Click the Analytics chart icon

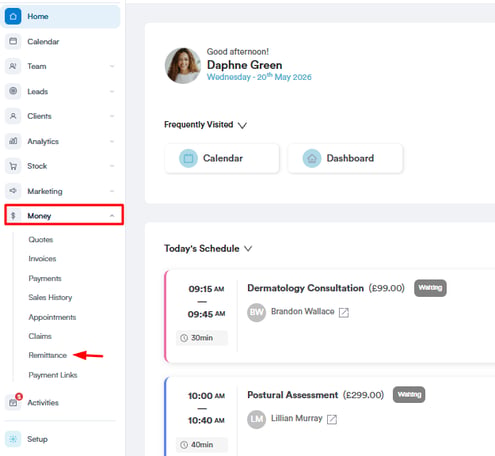click(x=13, y=141)
